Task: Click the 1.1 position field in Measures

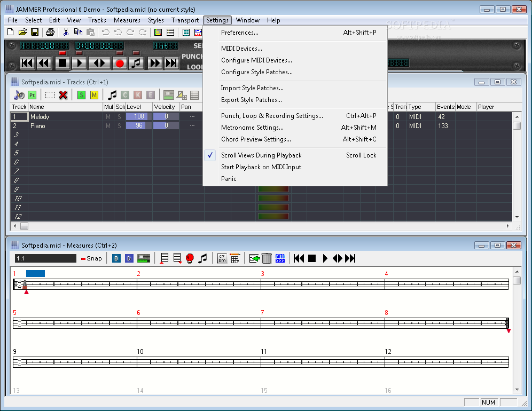Action: click(45, 258)
